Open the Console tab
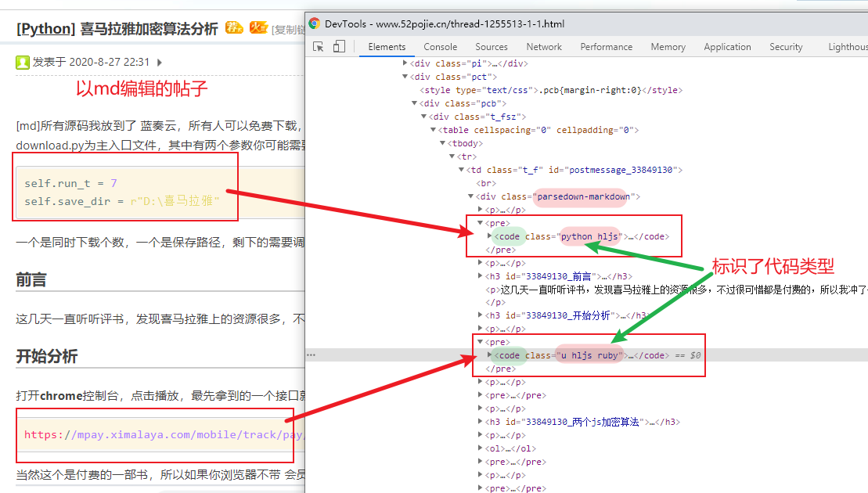The width and height of the screenshot is (868, 493). pos(440,47)
